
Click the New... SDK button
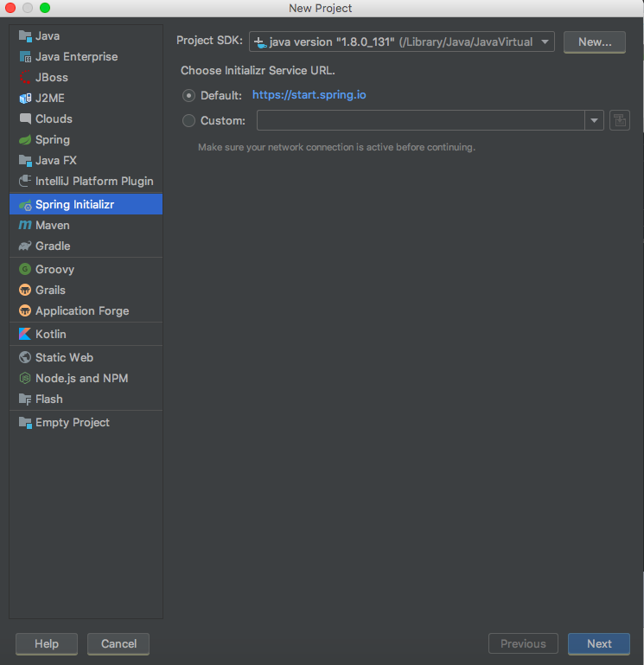(x=594, y=42)
